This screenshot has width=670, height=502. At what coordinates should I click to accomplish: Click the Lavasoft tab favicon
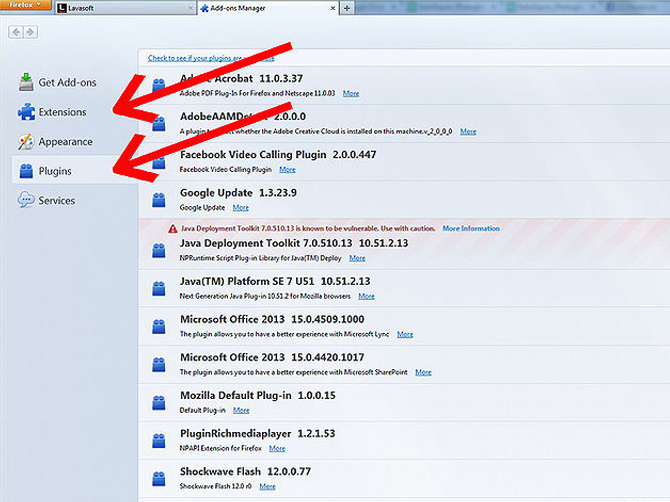coord(62,8)
